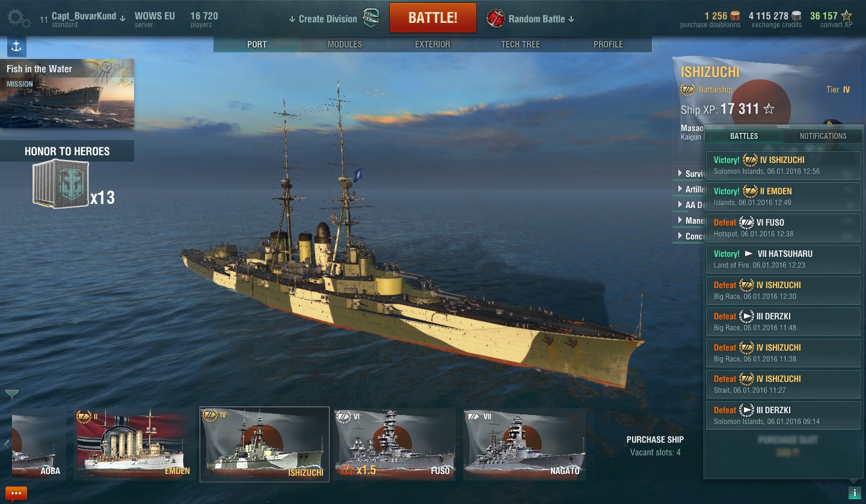Click the Create Division emblem icon

(x=372, y=19)
